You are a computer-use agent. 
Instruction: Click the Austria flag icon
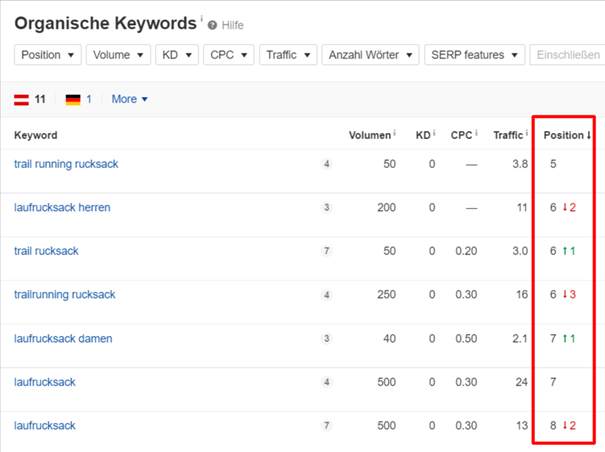pyautogui.click(x=21, y=100)
